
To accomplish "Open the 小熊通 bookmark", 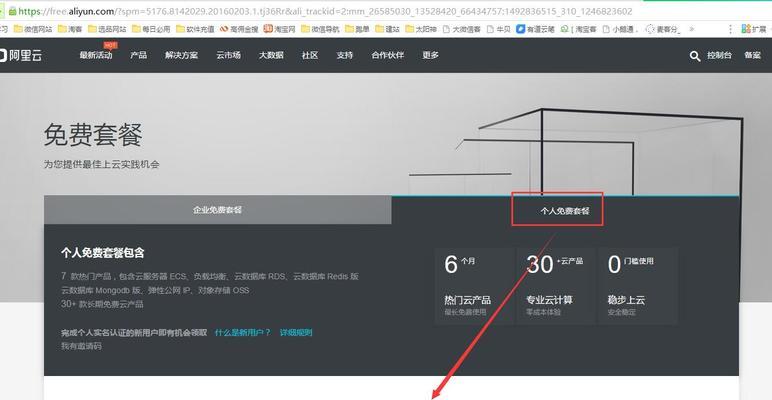I will (620, 29).
